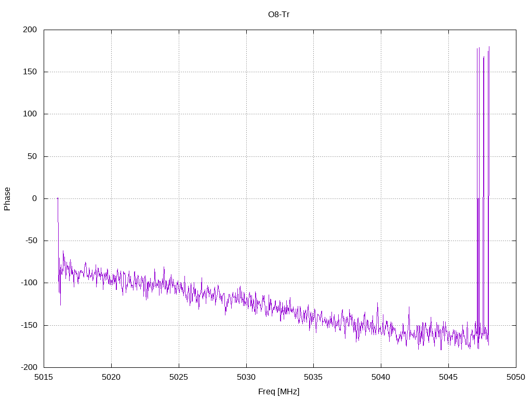The height and width of the screenshot is (399, 532).
Task: Click the y-axis tick label -150
Action: click(x=29, y=325)
